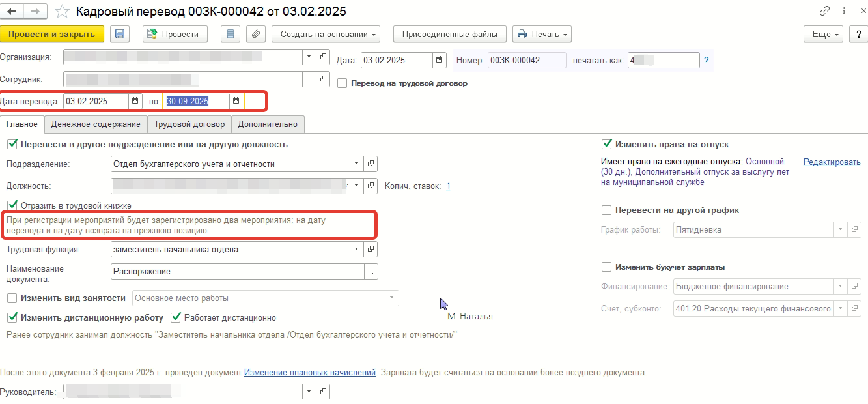This screenshot has width=868, height=404.
Task: Switch to Денежное содержание tab
Action: click(96, 124)
